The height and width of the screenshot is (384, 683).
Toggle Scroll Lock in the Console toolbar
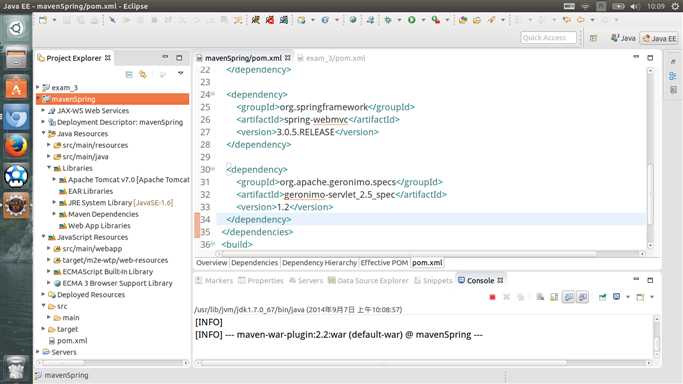(554, 297)
